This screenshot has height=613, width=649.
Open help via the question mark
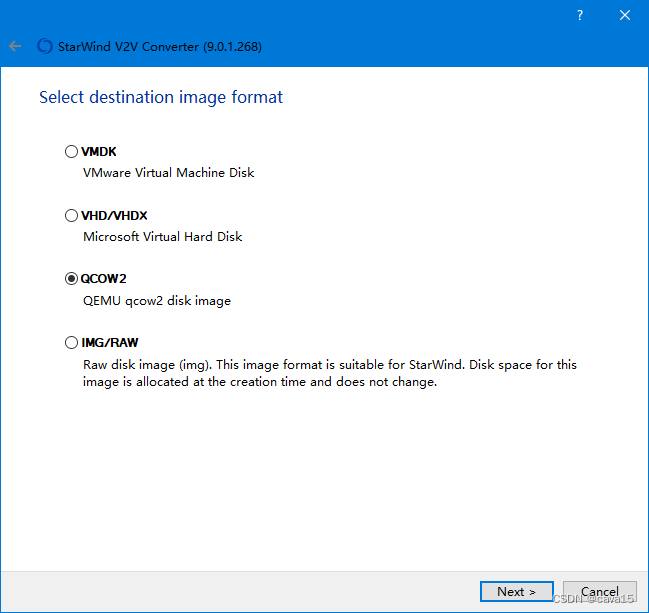click(580, 15)
